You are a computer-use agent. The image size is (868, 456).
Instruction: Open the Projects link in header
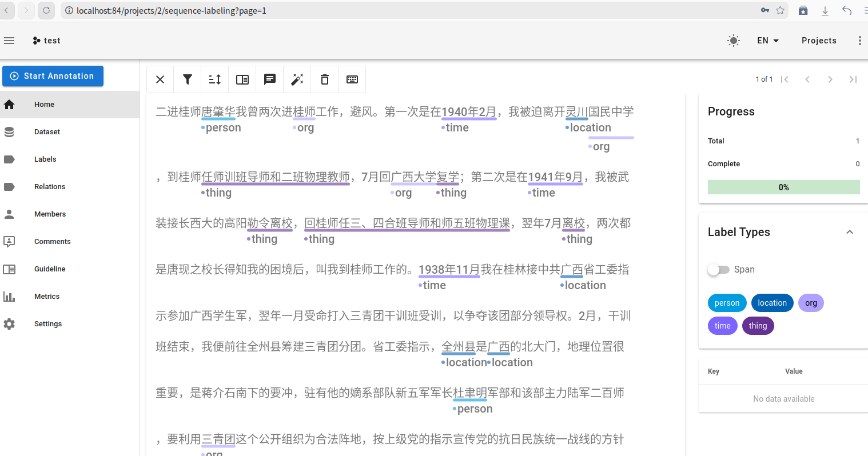pyautogui.click(x=818, y=41)
